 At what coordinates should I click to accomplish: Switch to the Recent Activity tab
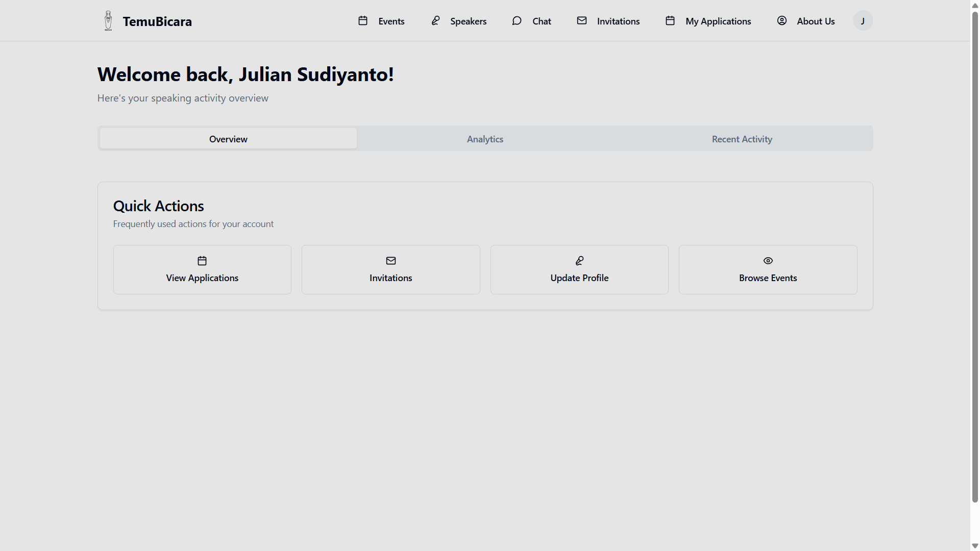(742, 139)
